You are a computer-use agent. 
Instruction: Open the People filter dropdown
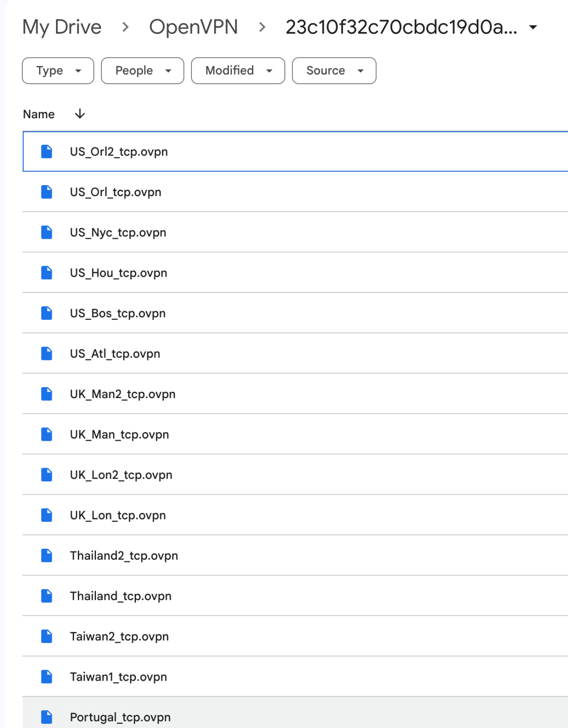142,71
